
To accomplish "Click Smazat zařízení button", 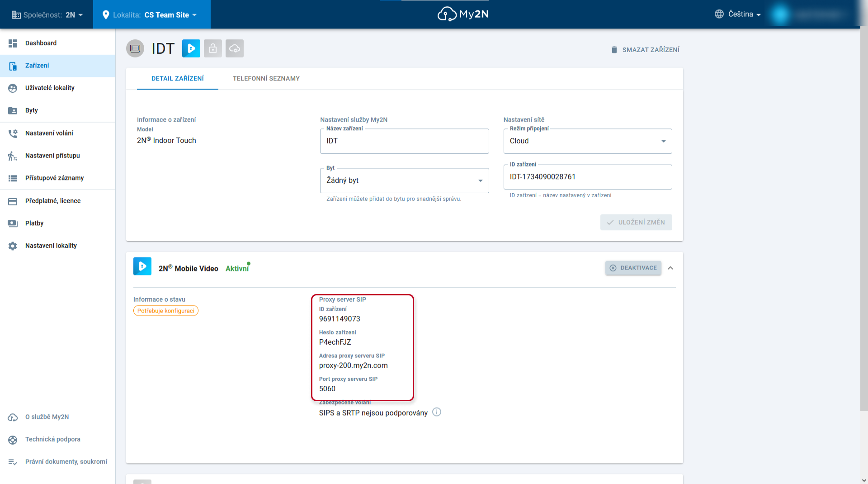I will pyautogui.click(x=645, y=50).
